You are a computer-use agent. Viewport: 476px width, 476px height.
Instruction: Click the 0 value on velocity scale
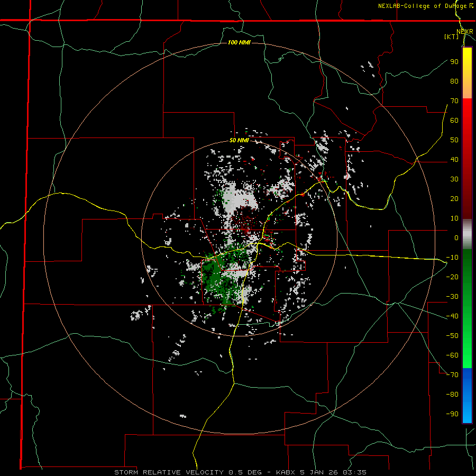[x=456, y=237]
